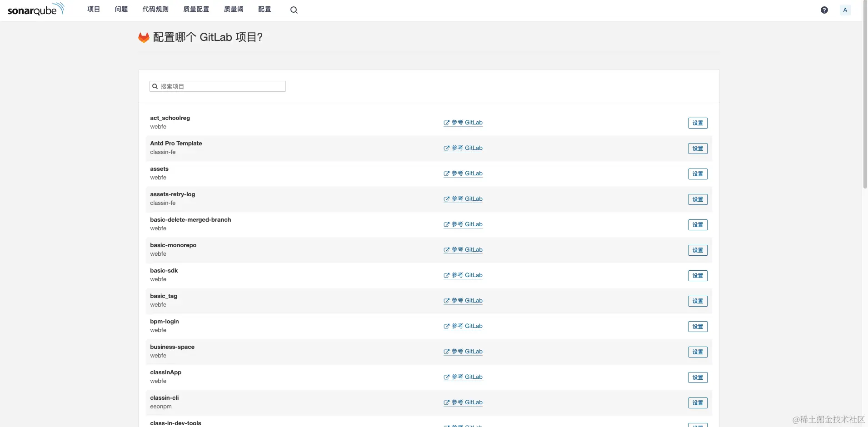
Task: Set up basic_tag via 设置 button
Action: (698, 301)
